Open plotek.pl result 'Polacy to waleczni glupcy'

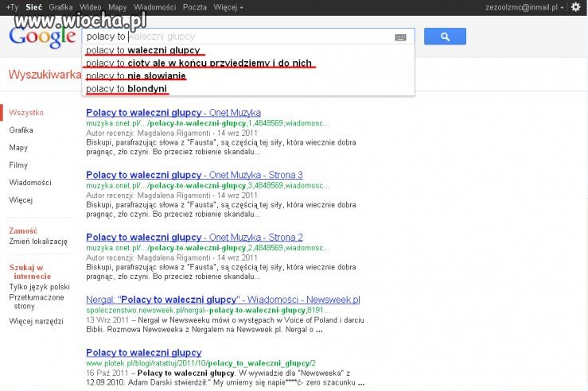[x=144, y=352]
